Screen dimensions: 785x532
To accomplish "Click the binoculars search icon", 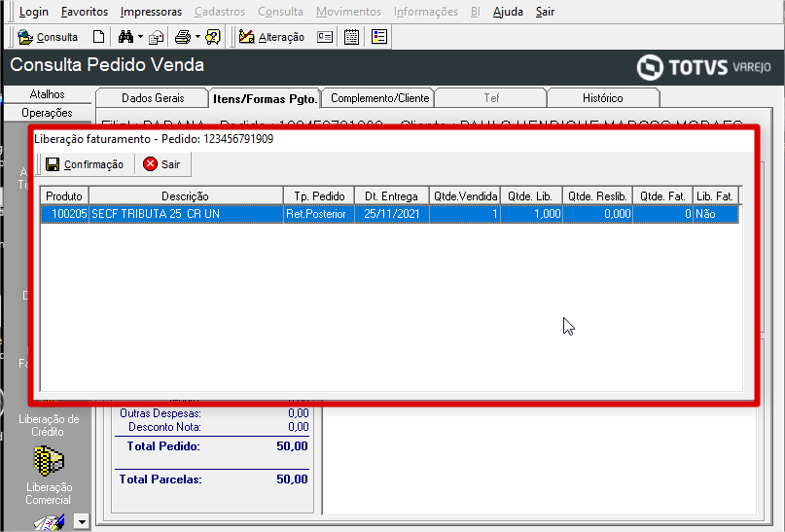I will (x=125, y=37).
